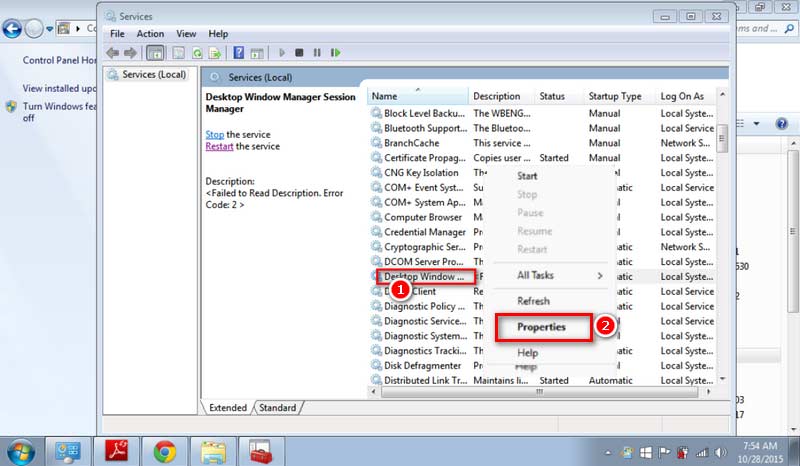Expand All Tasks submenu in context menu

[x=558, y=275]
